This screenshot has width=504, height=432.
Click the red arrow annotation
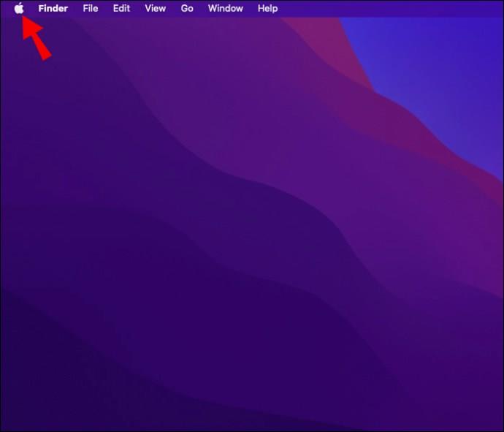click(x=36, y=38)
